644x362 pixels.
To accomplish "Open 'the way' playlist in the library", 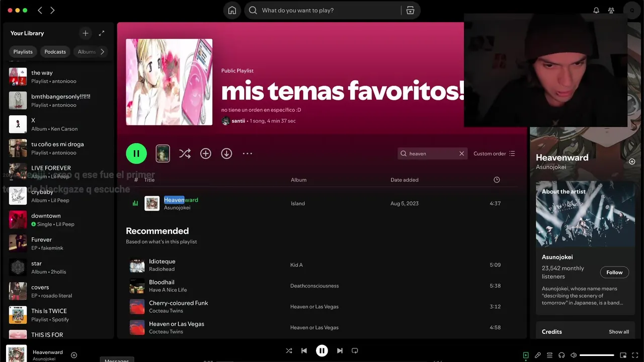I will [x=58, y=76].
